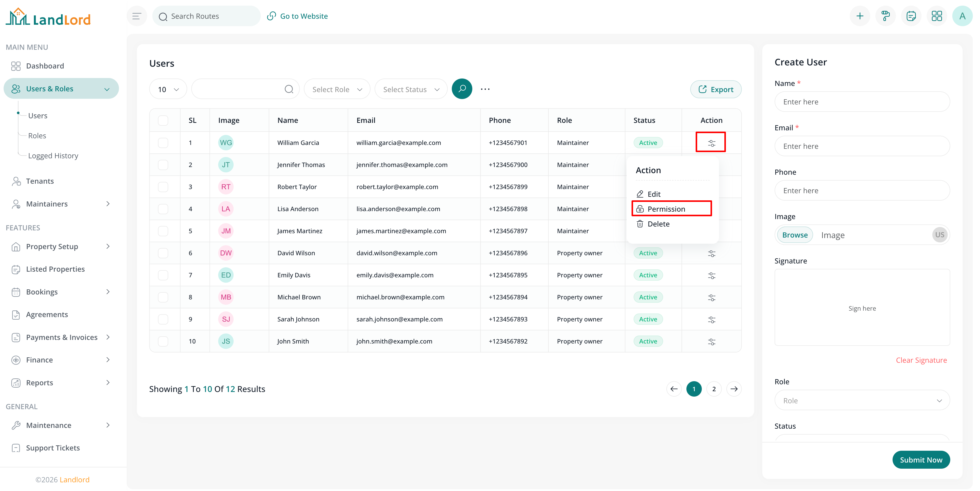The image size is (980, 491).
Task: Click the Export button
Action: click(716, 89)
